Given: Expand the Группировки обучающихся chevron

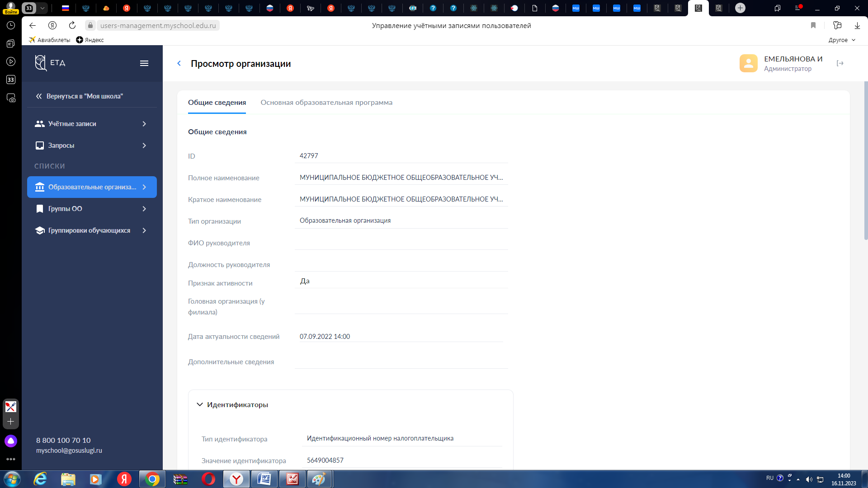Looking at the screenshot, I should click(144, 230).
